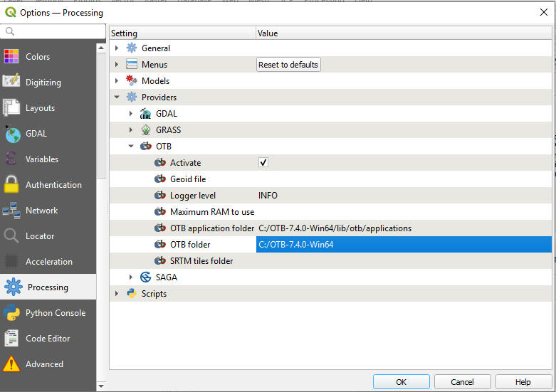Click the Scripts Python icon

click(132, 293)
